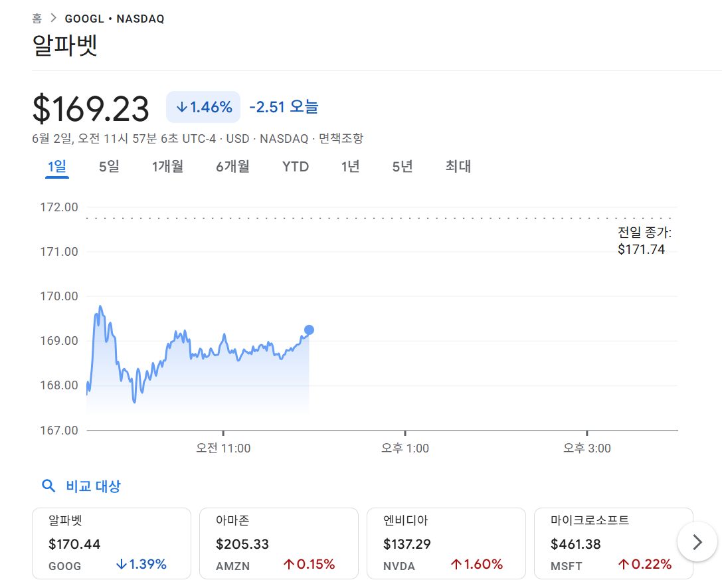
Task: Click the 167.00 y-axis label
Action: click(59, 430)
